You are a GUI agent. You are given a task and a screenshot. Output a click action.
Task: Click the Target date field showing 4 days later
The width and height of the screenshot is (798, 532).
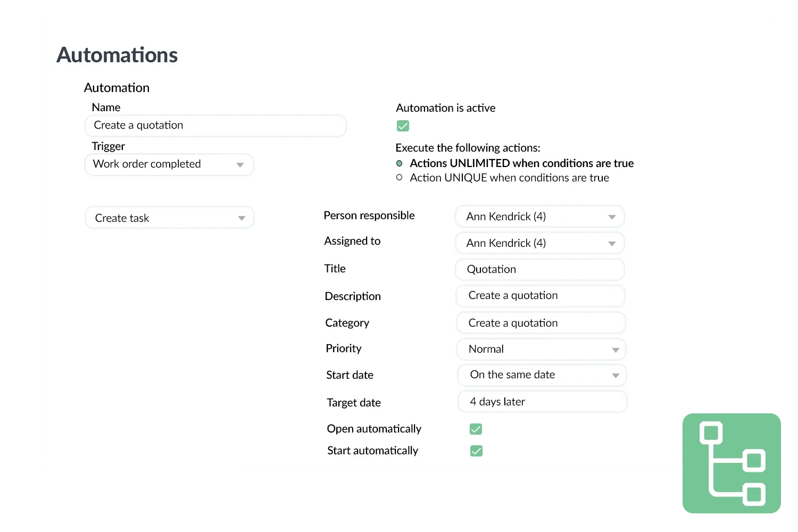542,402
